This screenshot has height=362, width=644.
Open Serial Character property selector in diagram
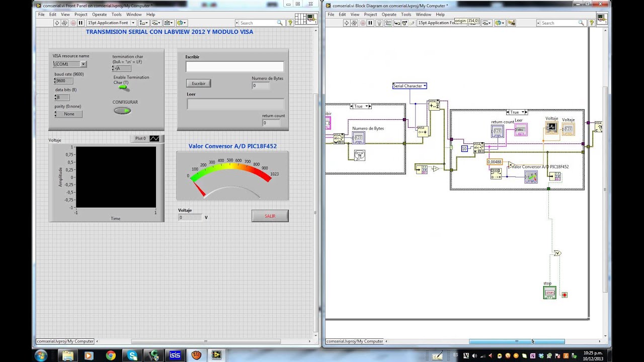click(410, 86)
